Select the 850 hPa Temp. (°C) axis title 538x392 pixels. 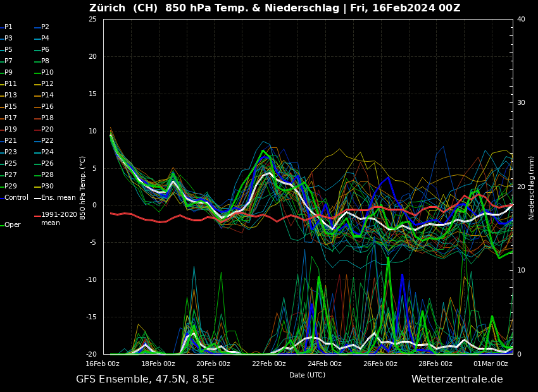pos(83,188)
